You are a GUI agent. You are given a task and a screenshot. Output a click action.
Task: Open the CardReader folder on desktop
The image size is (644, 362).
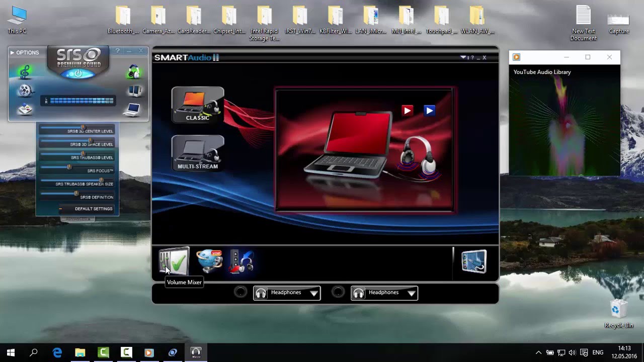194,20
